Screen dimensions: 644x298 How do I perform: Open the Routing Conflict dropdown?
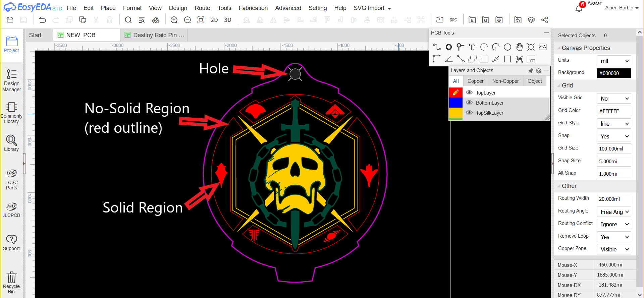tap(614, 224)
